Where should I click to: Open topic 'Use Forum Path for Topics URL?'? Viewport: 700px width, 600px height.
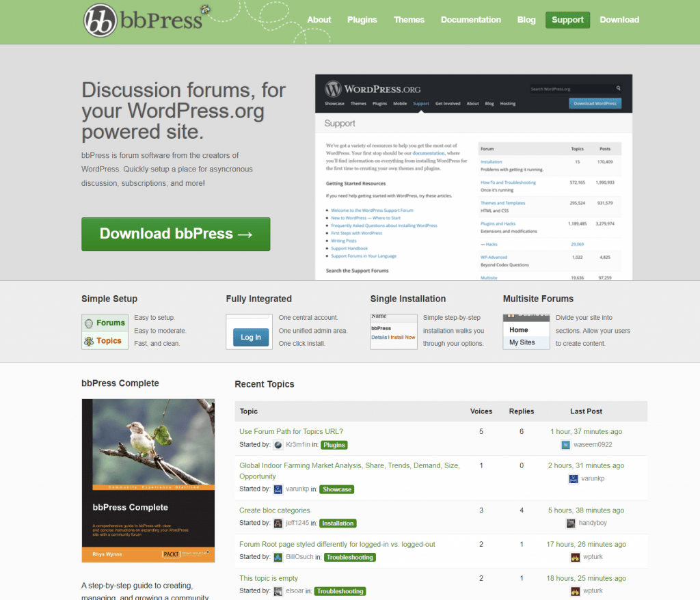(x=291, y=431)
